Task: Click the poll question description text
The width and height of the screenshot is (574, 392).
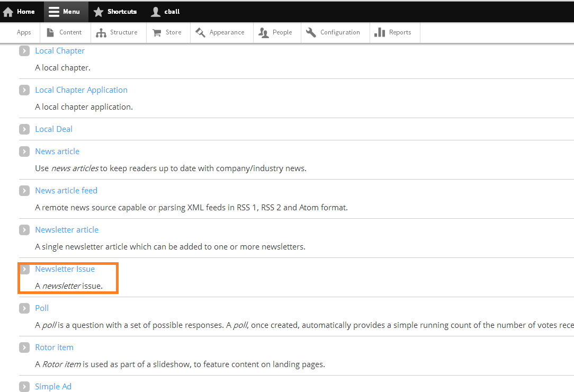Action: [x=304, y=325]
